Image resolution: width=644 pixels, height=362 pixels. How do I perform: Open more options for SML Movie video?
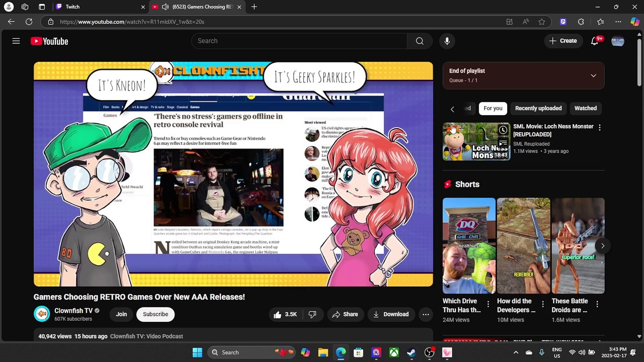pos(599,128)
